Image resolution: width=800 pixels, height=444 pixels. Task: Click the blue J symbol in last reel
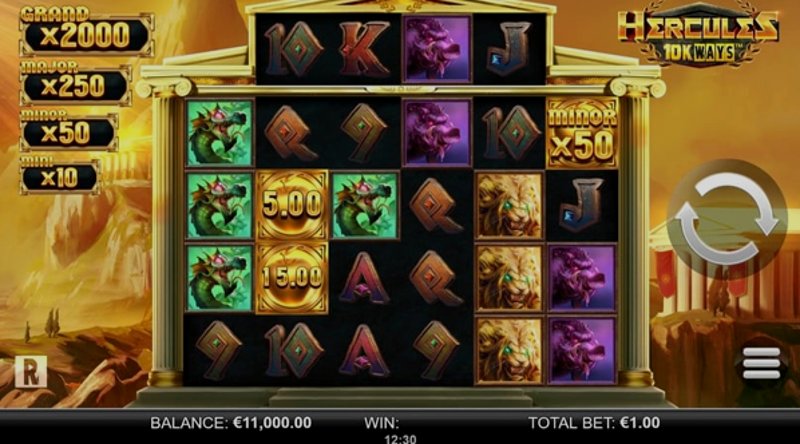click(x=582, y=205)
